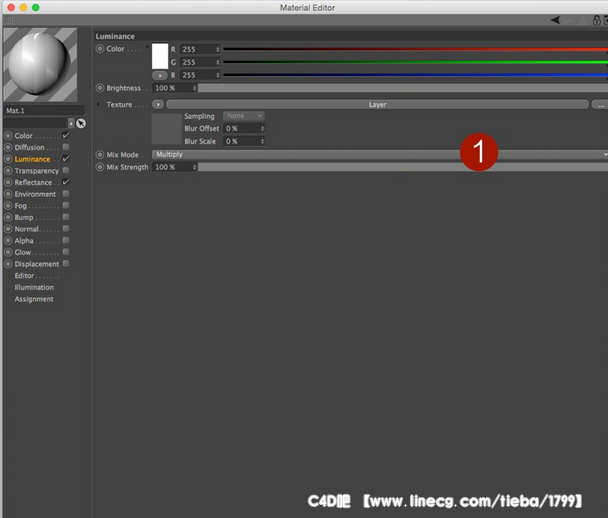Enable the Normal channel checkbox
608x518 pixels.
[66, 228]
